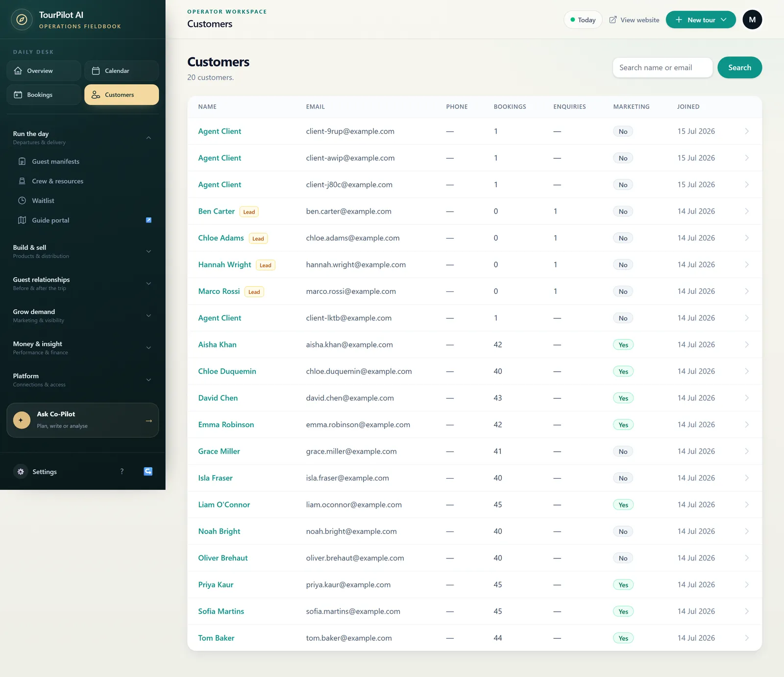The height and width of the screenshot is (677, 784).
Task: Open the David Chen customer link
Action: click(218, 398)
